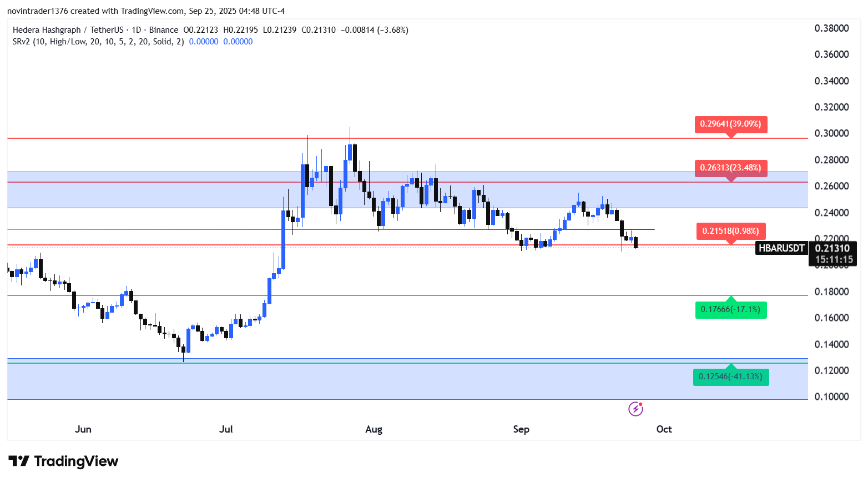
Task: Click the purple lightning bolt icon
Action: click(x=635, y=409)
